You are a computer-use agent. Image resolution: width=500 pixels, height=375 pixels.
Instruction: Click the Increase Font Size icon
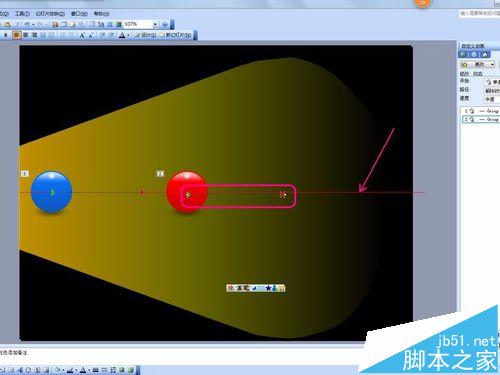[82, 35]
